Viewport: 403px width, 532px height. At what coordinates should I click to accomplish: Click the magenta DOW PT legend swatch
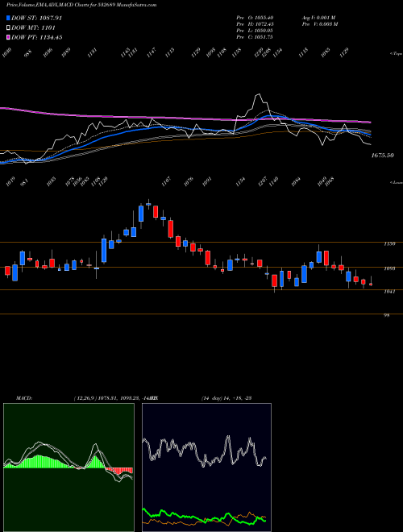point(8,38)
